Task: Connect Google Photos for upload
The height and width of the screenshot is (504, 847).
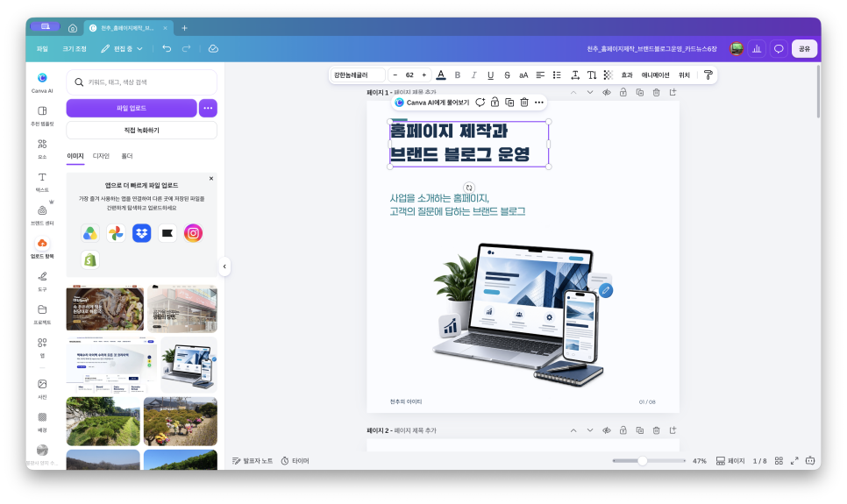Action: point(116,233)
